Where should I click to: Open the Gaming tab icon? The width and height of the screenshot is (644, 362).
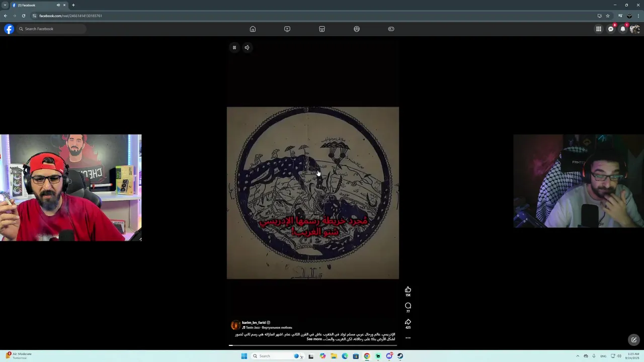coord(391,29)
